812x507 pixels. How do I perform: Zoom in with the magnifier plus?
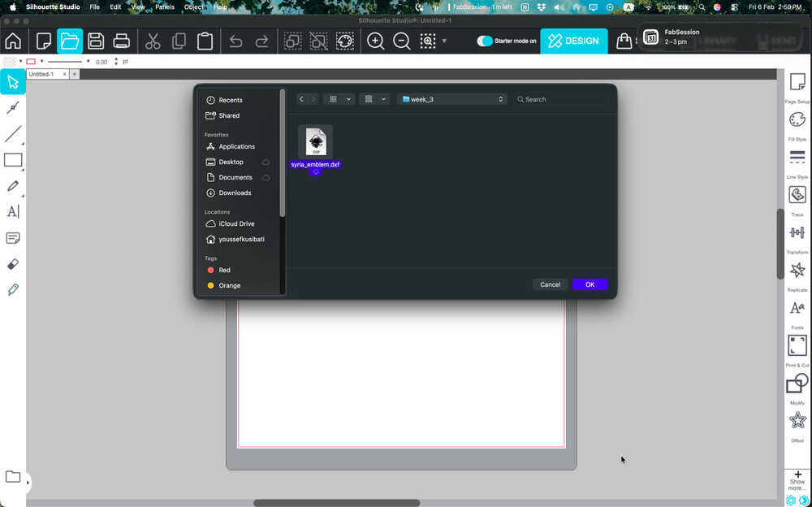point(375,41)
